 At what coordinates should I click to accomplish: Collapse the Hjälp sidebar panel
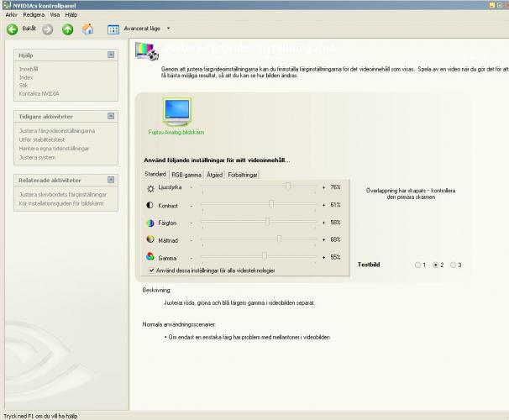(x=111, y=55)
